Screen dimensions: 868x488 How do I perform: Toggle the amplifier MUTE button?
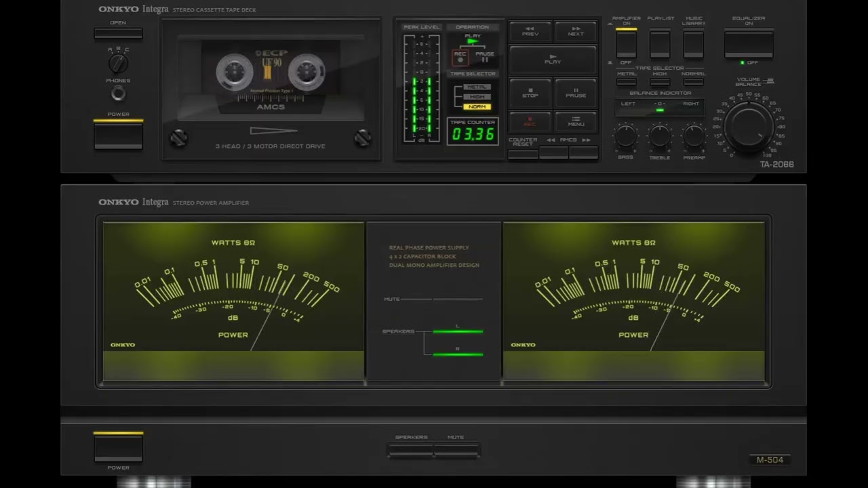(457, 451)
